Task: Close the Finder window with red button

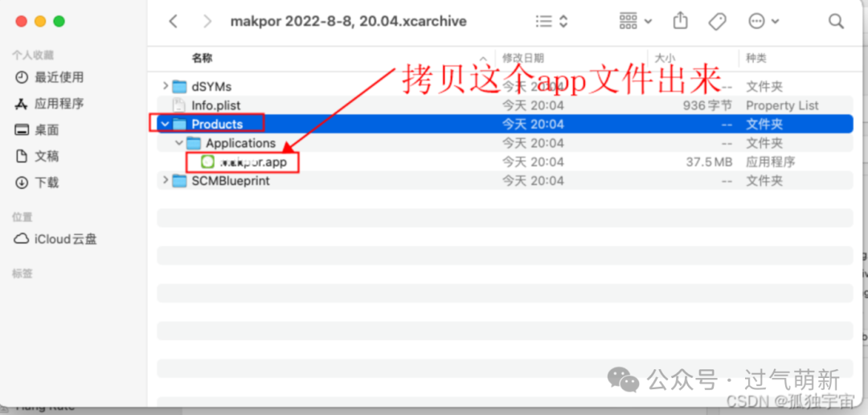Action: click(21, 22)
